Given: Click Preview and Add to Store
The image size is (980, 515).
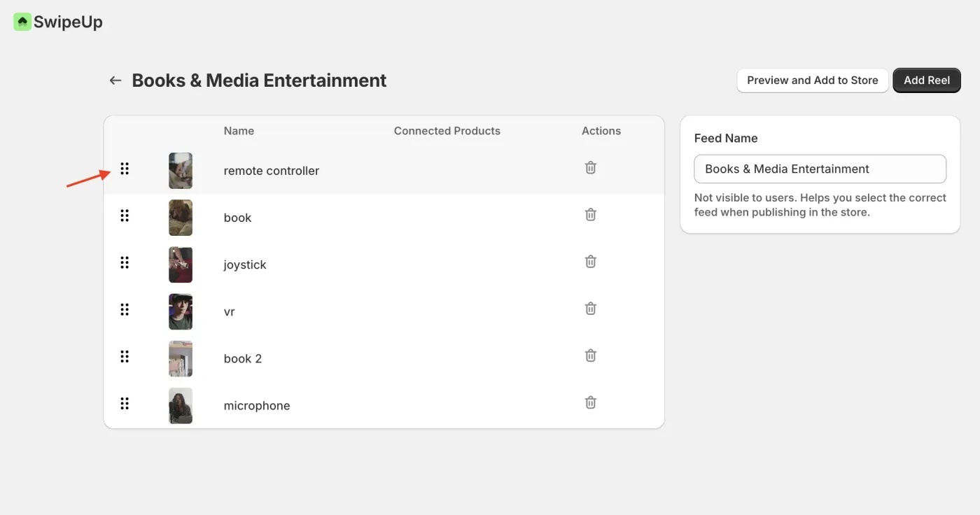Looking at the screenshot, I should pos(812,80).
